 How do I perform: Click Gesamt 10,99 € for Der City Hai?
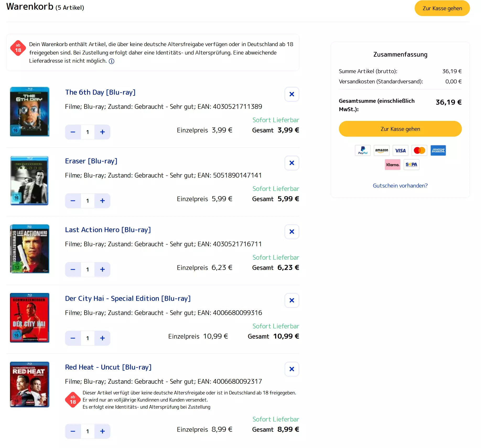[273, 336]
